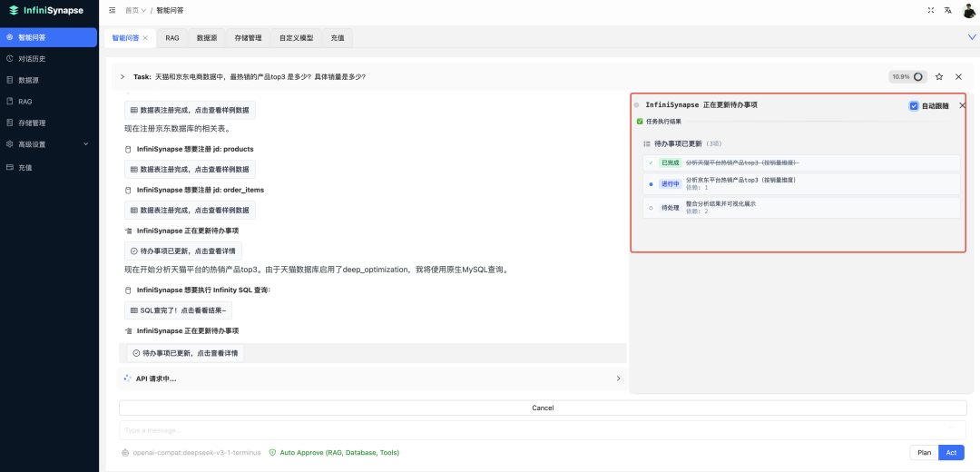Open the highlighted 待办事项已更新 details
The image size is (980, 472).
[186, 353]
